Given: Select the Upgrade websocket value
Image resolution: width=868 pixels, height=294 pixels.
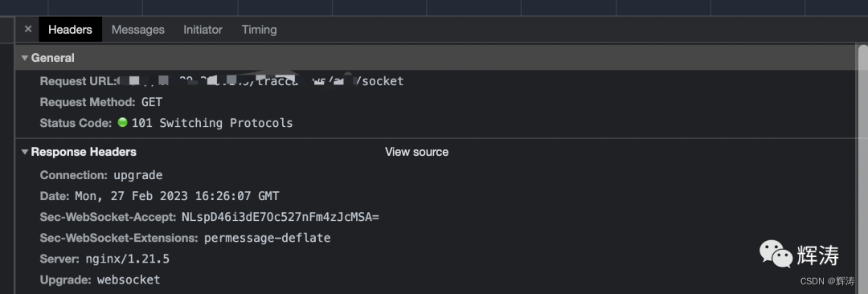Looking at the screenshot, I should click(129, 280).
